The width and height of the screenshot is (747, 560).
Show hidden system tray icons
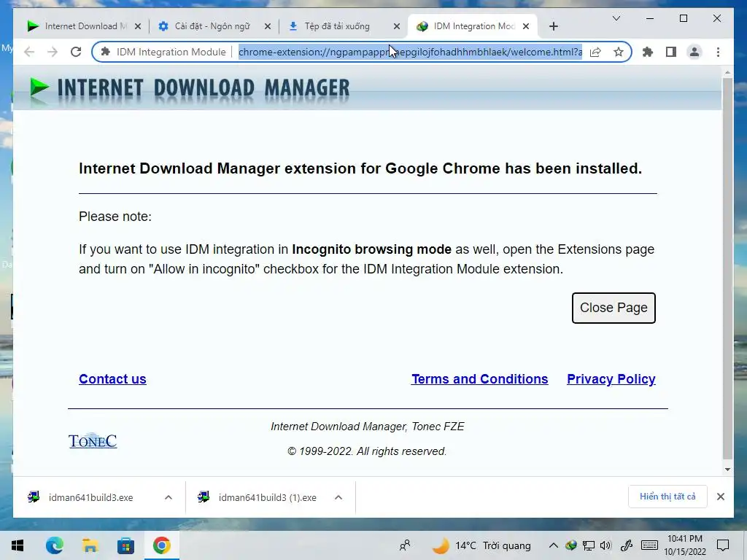(553, 545)
